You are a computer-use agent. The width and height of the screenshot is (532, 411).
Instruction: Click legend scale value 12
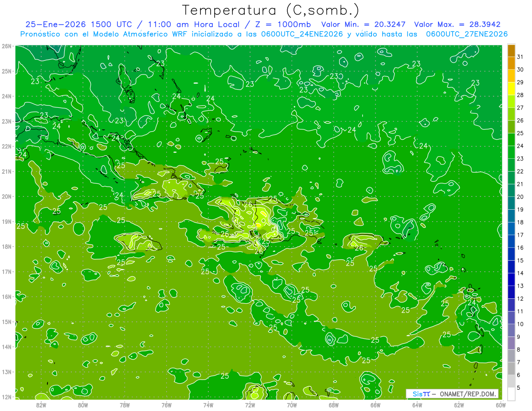point(520,298)
